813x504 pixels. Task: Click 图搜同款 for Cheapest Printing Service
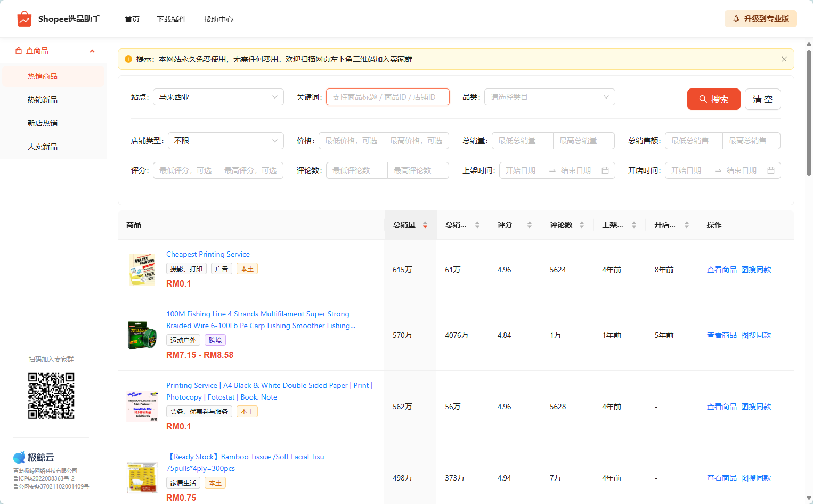756,270
